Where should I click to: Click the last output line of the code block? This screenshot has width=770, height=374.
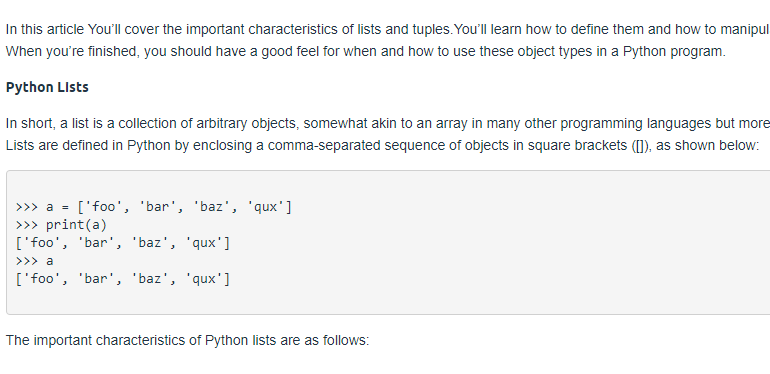(123, 279)
